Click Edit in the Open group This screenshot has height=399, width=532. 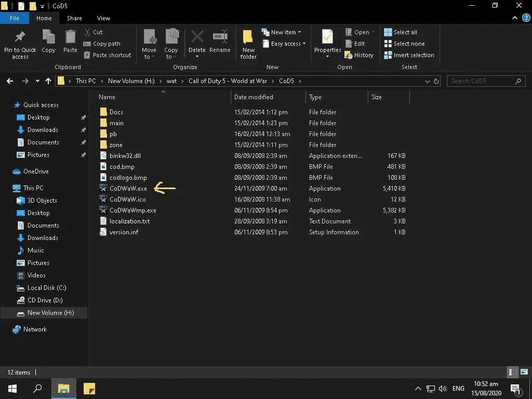pyautogui.click(x=355, y=44)
